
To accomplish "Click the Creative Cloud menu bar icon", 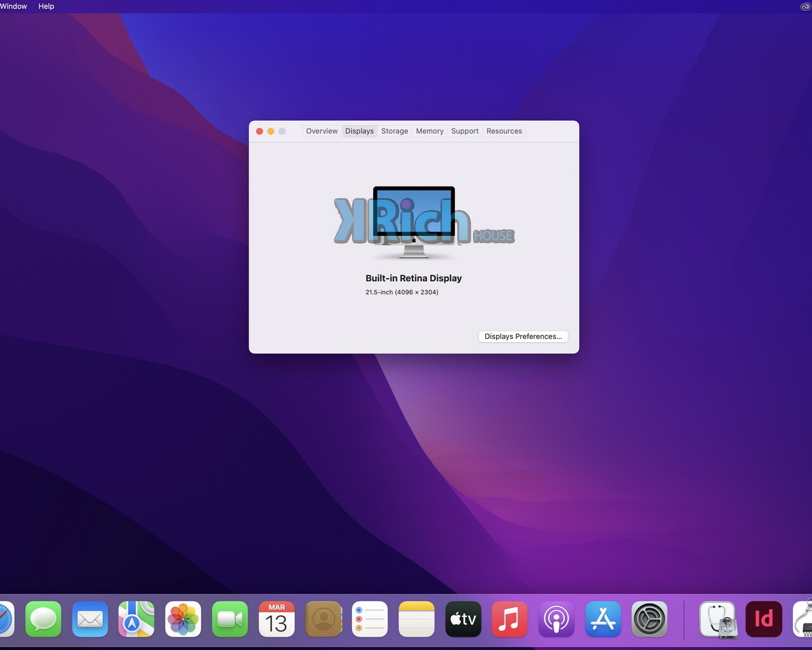I will click(806, 6).
